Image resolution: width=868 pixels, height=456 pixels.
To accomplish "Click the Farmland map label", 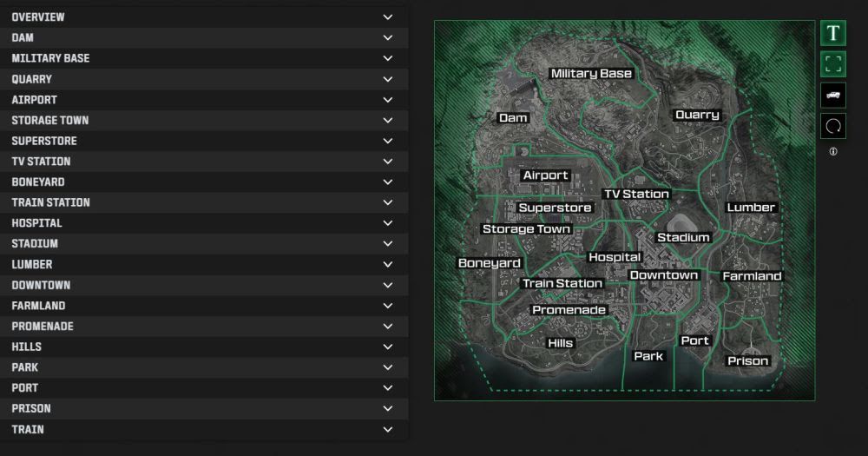I will click(x=752, y=276).
